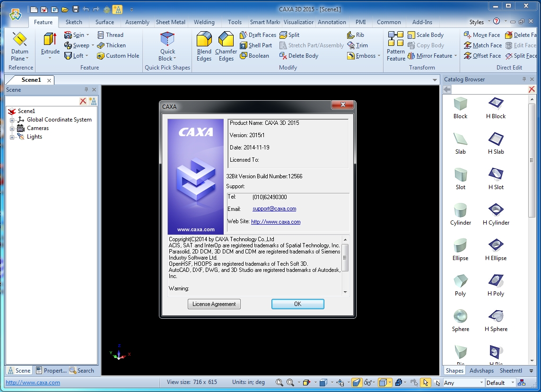Open the Sheet Metal ribbon tab
Screen dimensions: 541x392
click(x=170, y=22)
